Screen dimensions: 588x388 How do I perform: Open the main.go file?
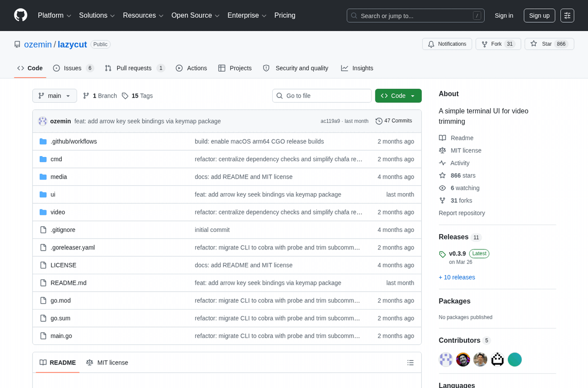61,336
